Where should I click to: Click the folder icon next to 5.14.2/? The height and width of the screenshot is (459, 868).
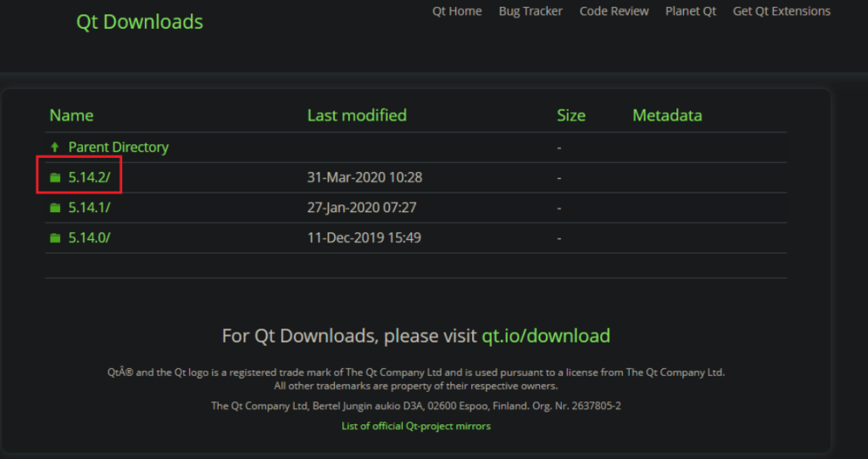pos(55,177)
